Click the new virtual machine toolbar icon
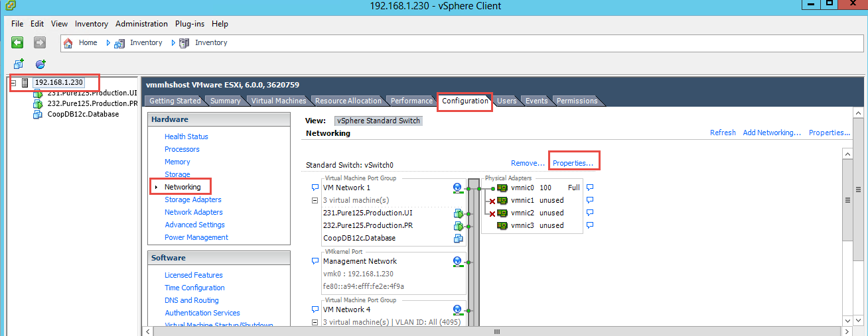 19,64
